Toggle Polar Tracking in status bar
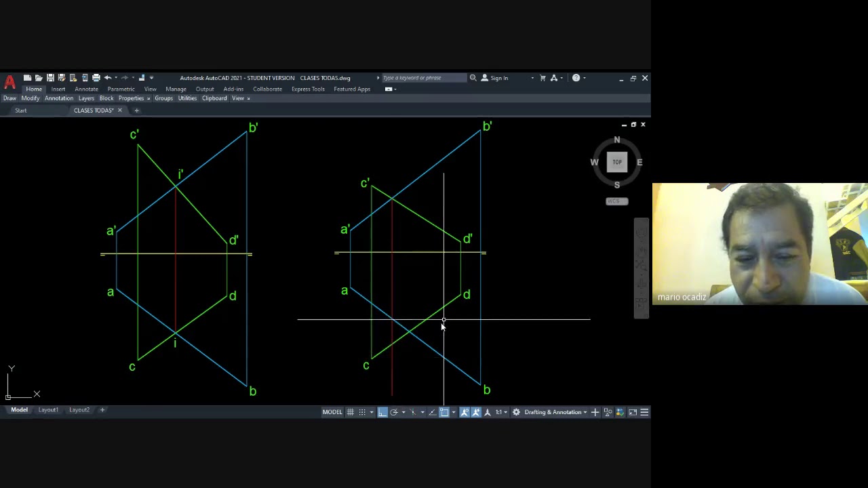 coord(394,412)
